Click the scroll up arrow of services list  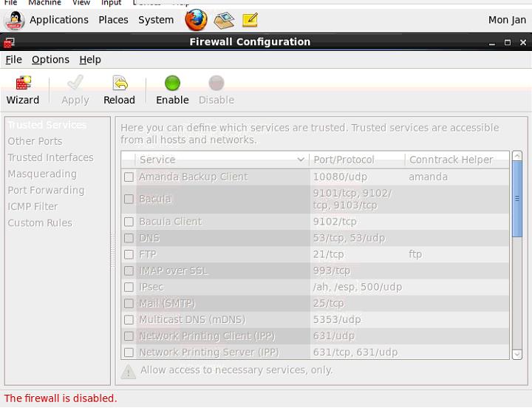coord(517,156)
